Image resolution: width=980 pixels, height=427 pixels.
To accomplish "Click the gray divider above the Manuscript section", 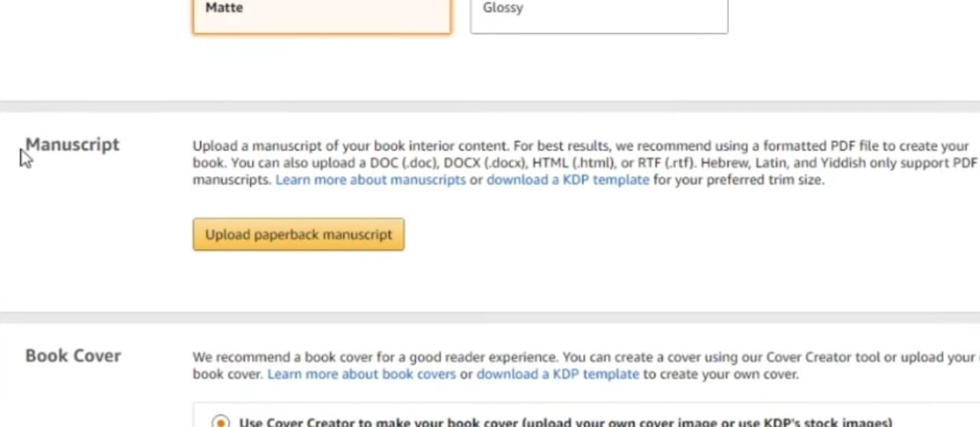I will (490, 107).
